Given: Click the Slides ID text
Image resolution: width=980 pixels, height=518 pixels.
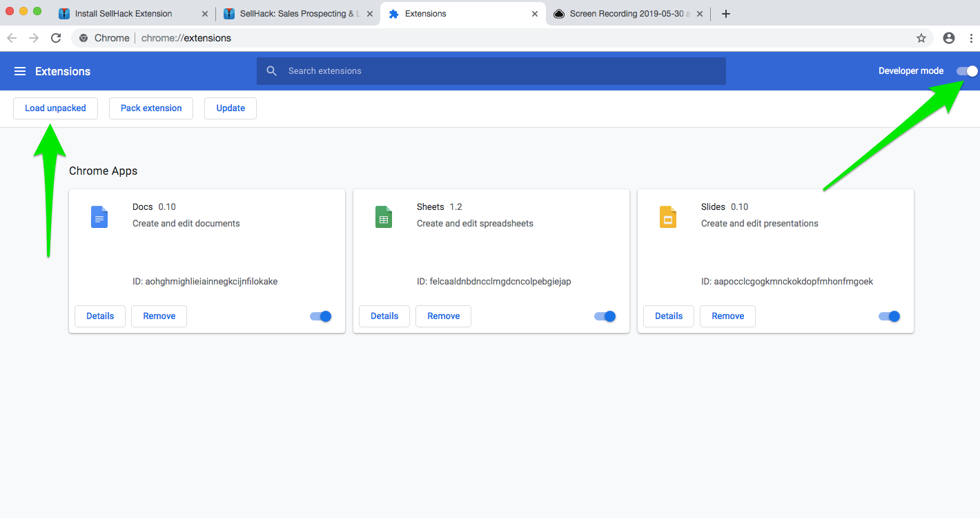Looking at the screenshot, I should tap(787, 282).
